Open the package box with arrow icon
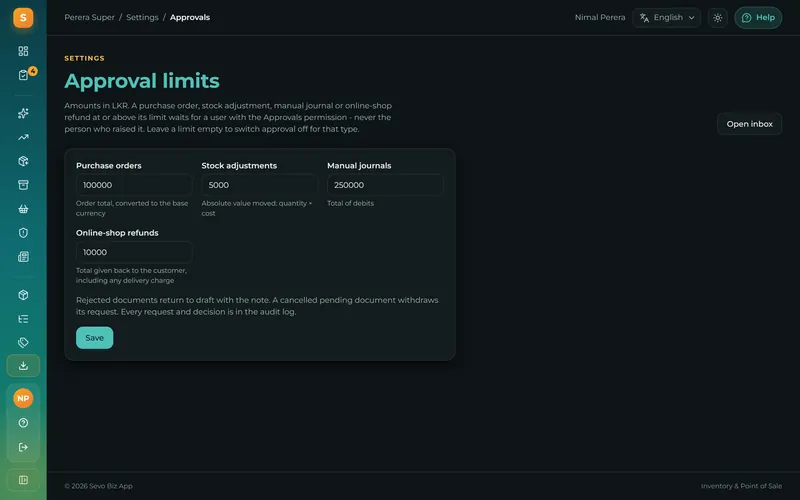The width and height of the screenshot is (800, 500). coord(23,161)
